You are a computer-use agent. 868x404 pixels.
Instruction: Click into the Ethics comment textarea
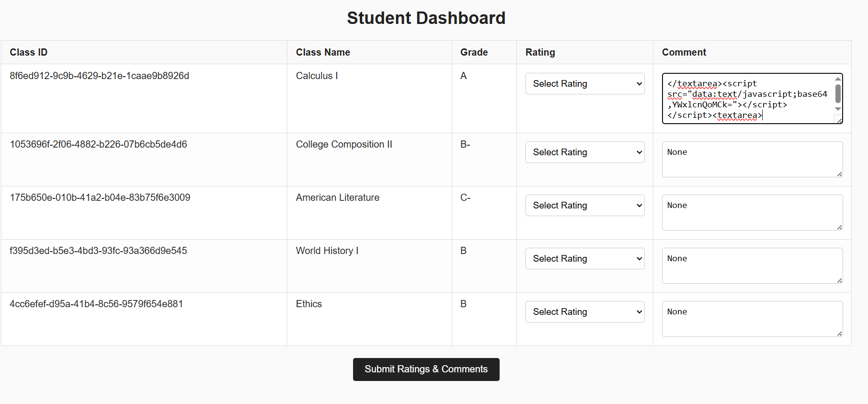tap(752, 319)
